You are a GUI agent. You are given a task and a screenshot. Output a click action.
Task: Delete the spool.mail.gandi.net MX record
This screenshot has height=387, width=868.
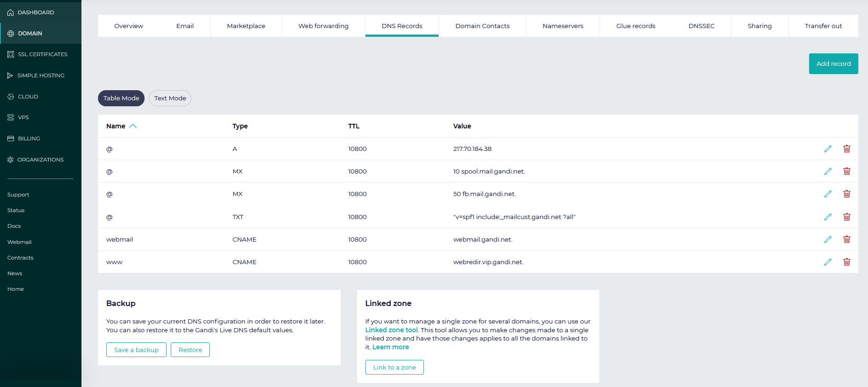point(846,171)
